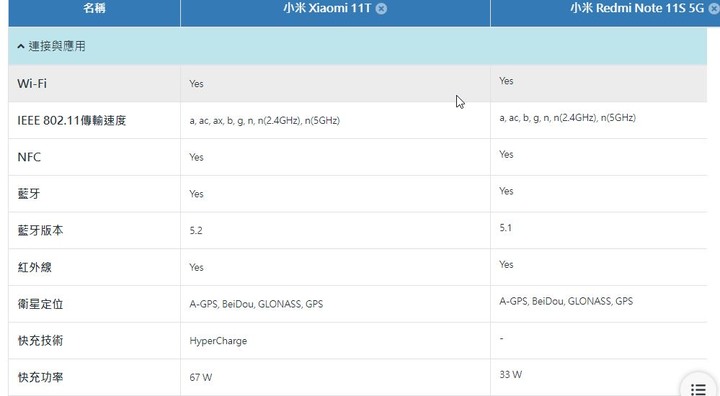This screenshot has width=720, height=396.
Task: Remove Xiaomi 11T from comparison
Action: [381, 8]
